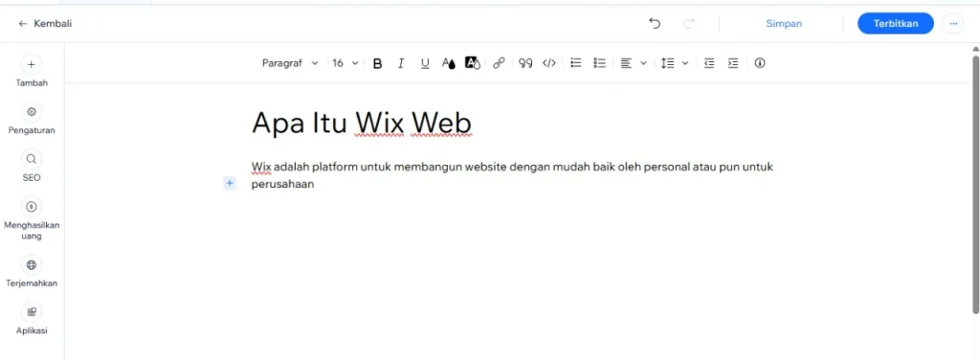The width and height of the screenshot is (980, 360).
Task: Toggle bold formatting
Action: coord(377,63)
